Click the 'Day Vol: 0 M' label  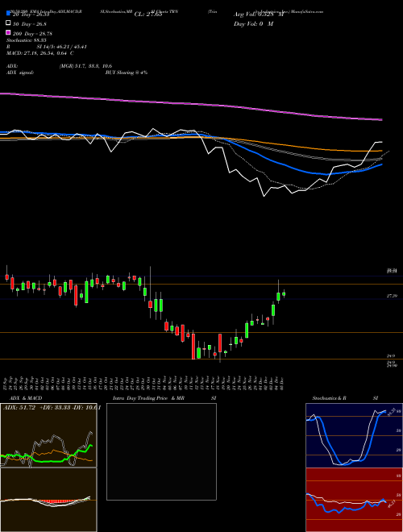click(x=253, y=24)
